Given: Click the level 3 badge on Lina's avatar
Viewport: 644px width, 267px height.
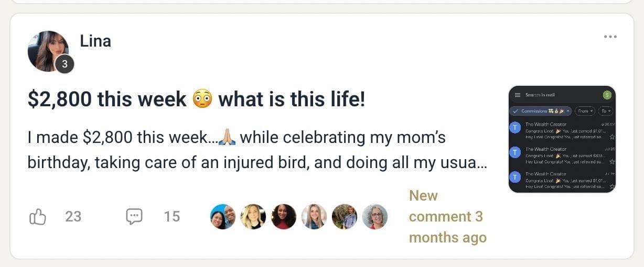Looking at the screenshot, I should click(65, 64).
